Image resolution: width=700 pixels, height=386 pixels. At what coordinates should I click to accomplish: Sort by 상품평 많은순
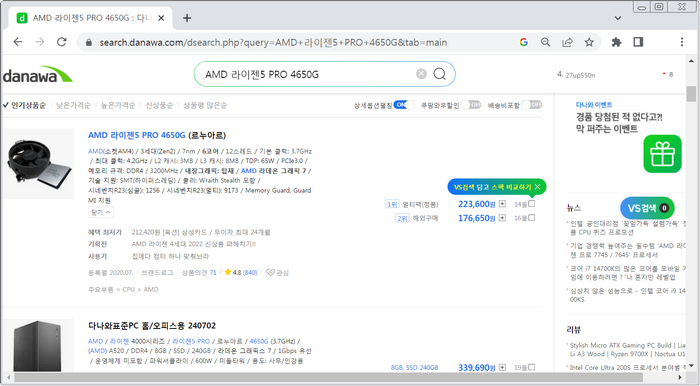pos(205,105)
